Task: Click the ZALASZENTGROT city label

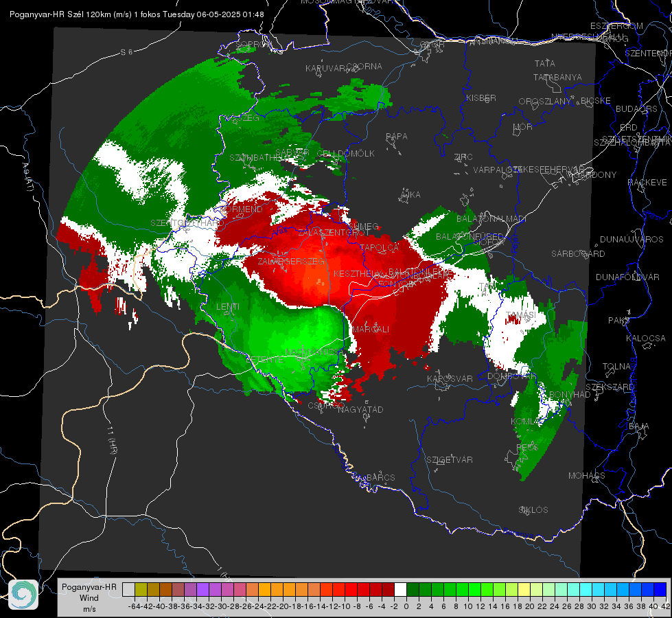Action: pos(334,233)
